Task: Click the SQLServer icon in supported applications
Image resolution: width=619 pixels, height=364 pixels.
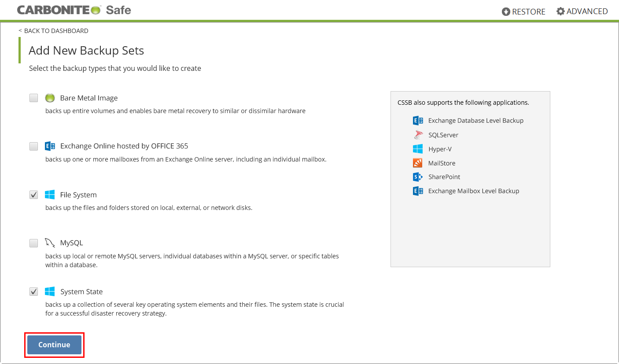Action: 418,135
